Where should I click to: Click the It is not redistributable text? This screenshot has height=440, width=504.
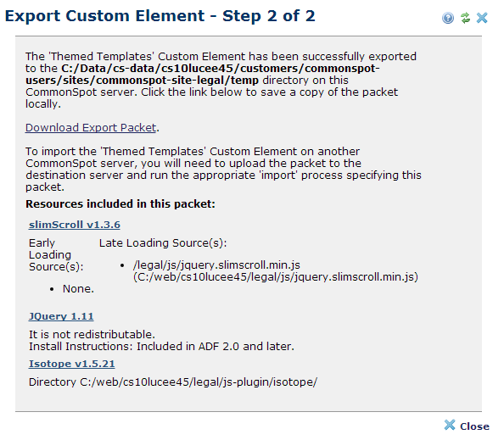[x=92, y=334]
